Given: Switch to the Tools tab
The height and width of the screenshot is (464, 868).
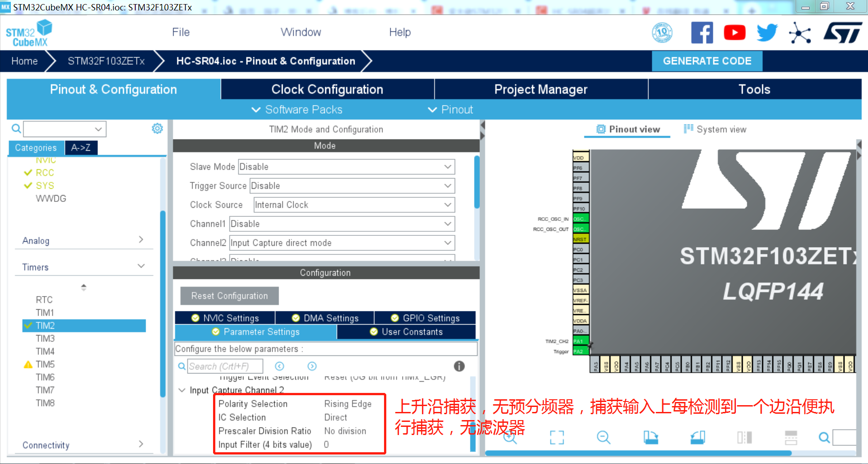Looking at the screenshot, I should [x=754, y=89].
